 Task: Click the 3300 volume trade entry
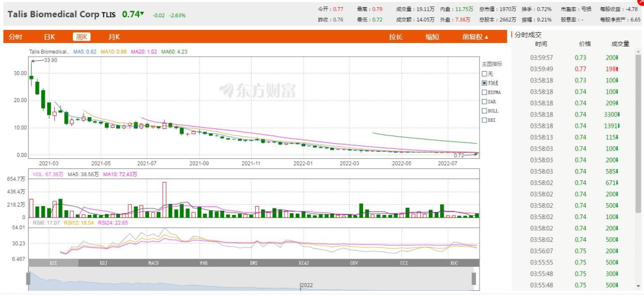point(612,115)
